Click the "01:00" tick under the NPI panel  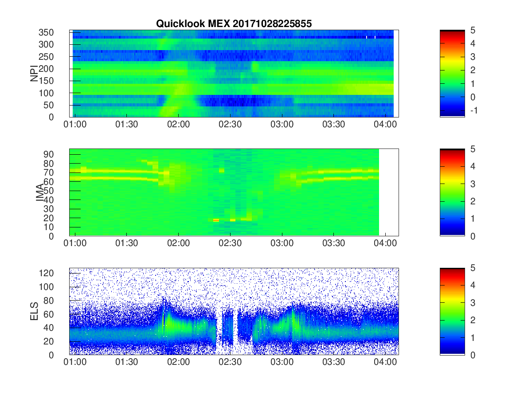point(75,125)
